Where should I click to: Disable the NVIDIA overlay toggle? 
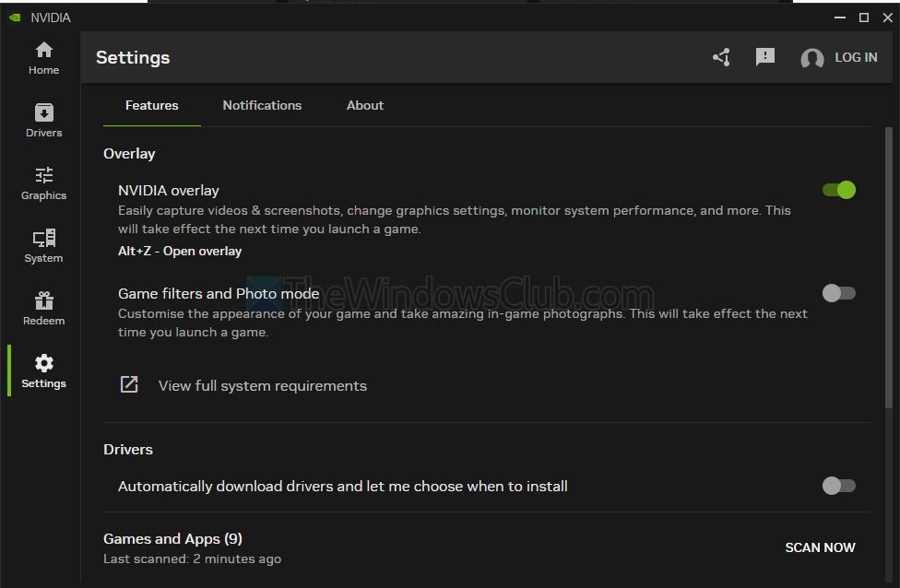839,190
